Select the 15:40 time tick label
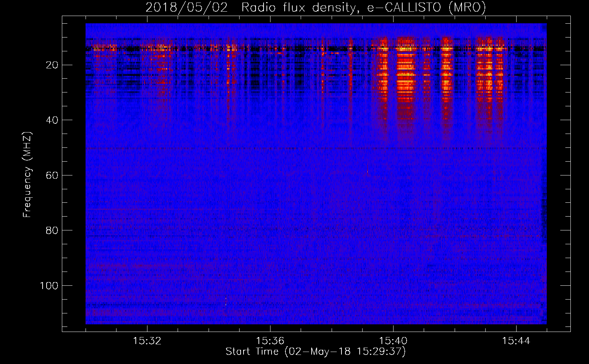This screenshot has height=364, width=589. (393, 341)
